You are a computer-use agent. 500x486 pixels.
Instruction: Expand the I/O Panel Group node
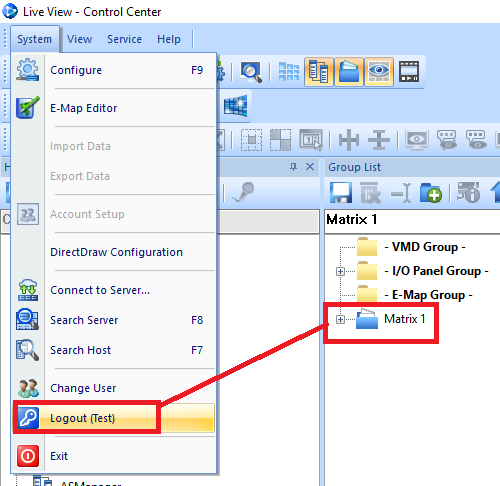pos(340,272)
